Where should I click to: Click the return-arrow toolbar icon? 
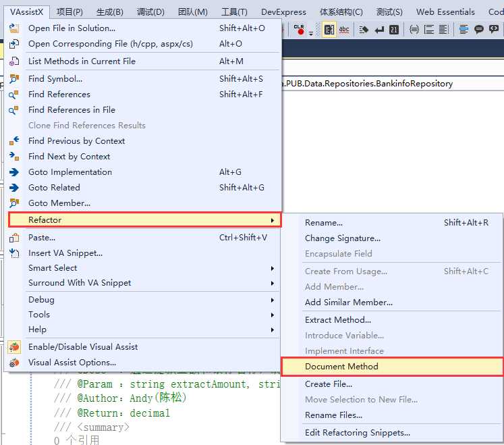(379, 30)
